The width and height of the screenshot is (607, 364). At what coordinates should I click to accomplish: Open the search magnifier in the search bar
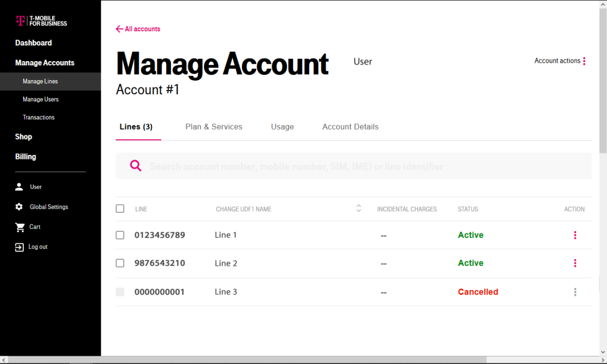tap(135, 165)
